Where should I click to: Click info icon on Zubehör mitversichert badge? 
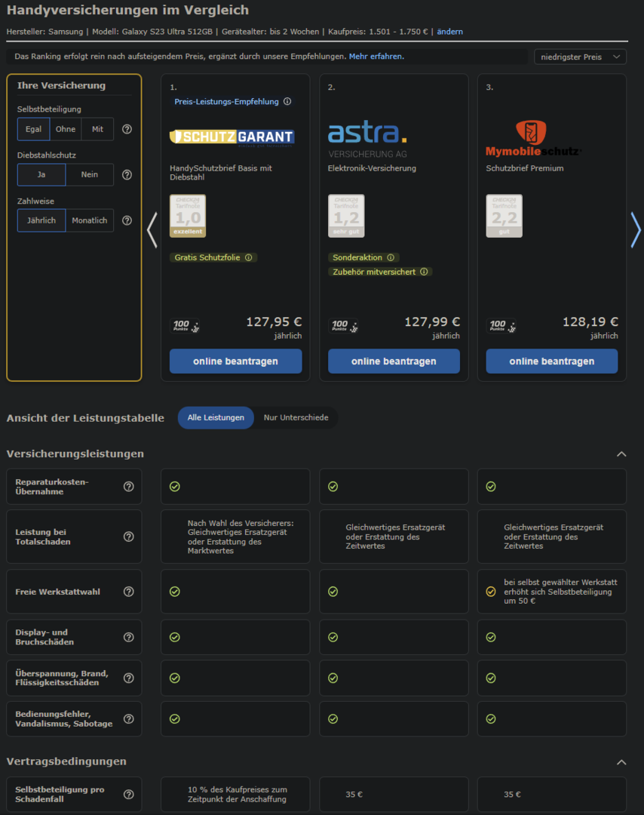(x=424, y=272)
